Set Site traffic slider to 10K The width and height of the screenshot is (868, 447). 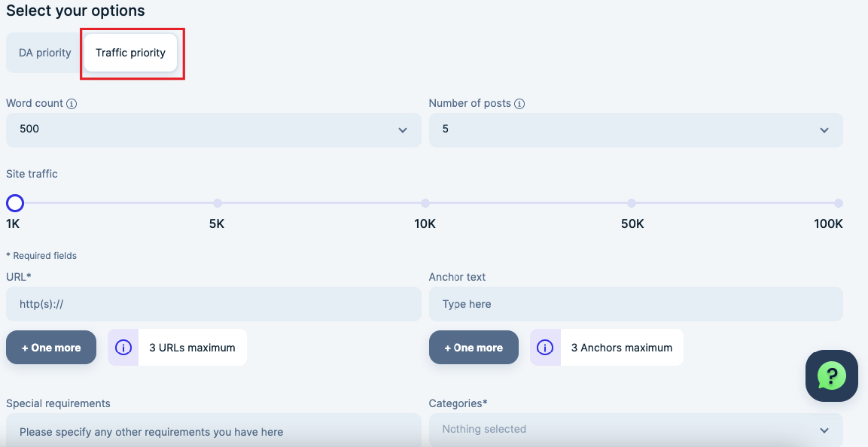click(425, 203)
